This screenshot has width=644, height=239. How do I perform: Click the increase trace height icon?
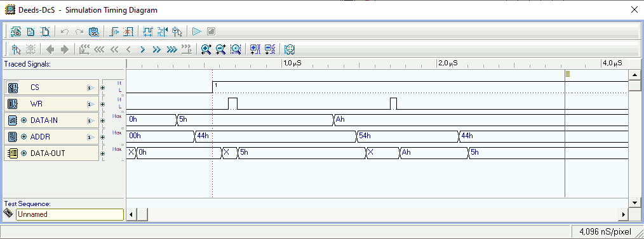pyautogui.click(x=255, y=49)
